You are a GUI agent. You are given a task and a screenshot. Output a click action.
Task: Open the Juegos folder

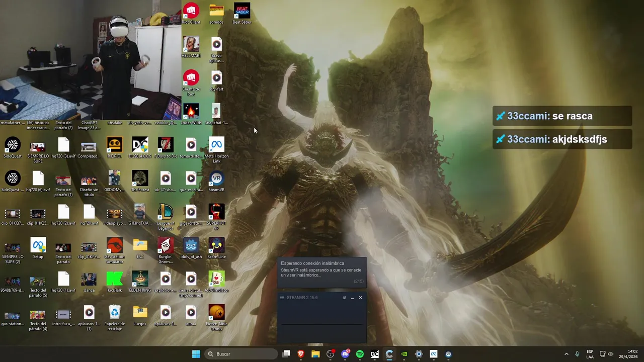tap(140, 315)
